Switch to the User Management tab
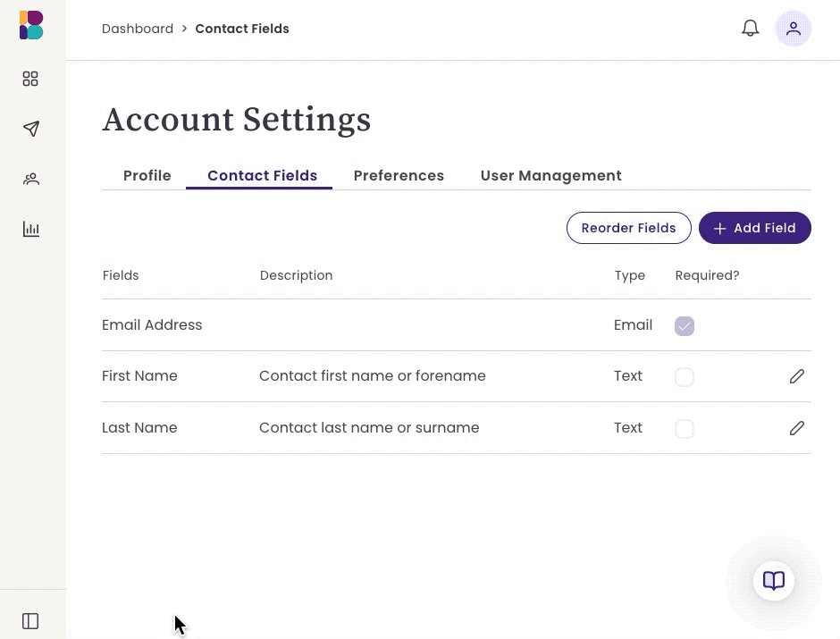The image size is (840, 639). click(x=550, y=176)
